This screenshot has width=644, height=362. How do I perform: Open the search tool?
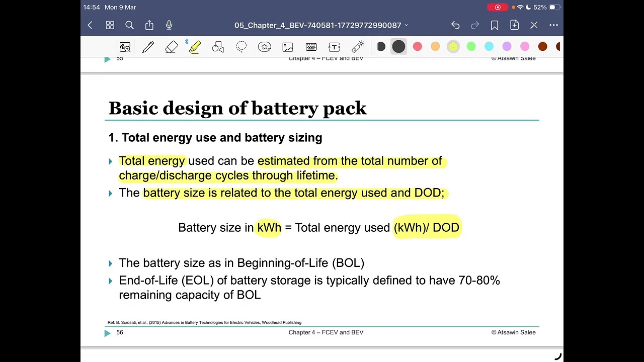point(129,25)
